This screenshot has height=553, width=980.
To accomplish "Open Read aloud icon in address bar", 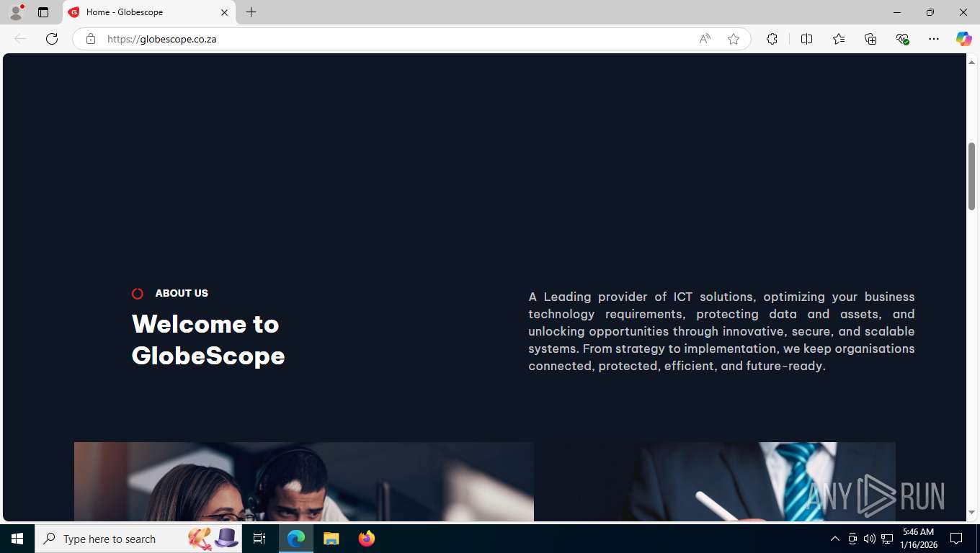I will [x=705, y=39].
